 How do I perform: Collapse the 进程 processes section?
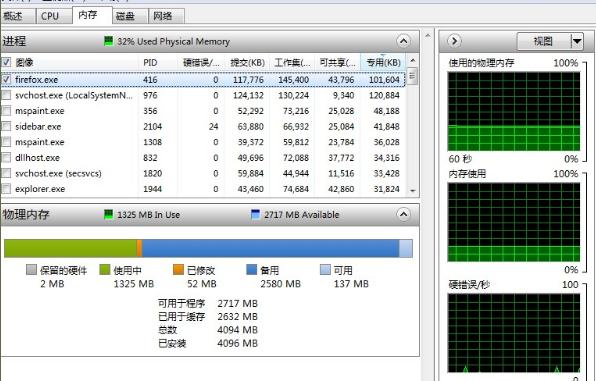[x=403, y=41]
